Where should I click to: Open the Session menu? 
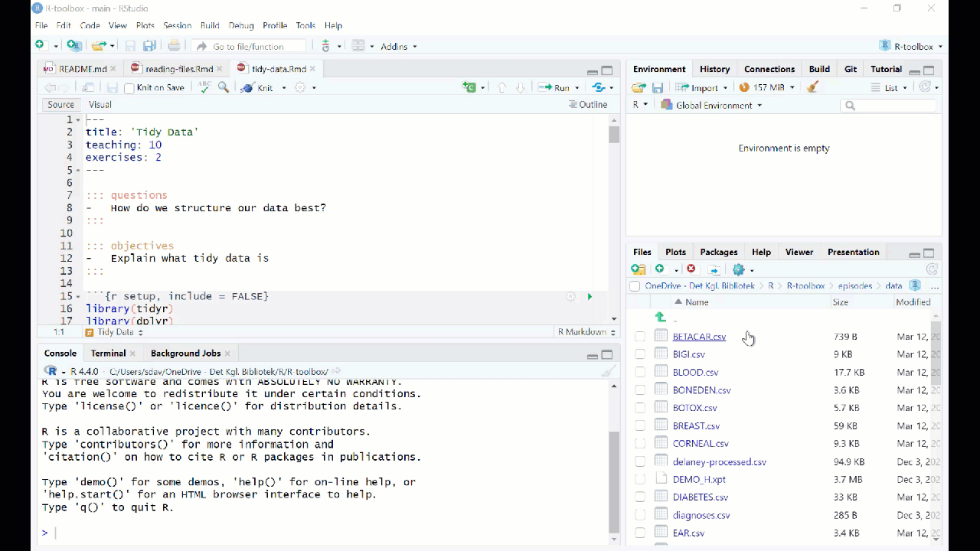click(177, 25)
